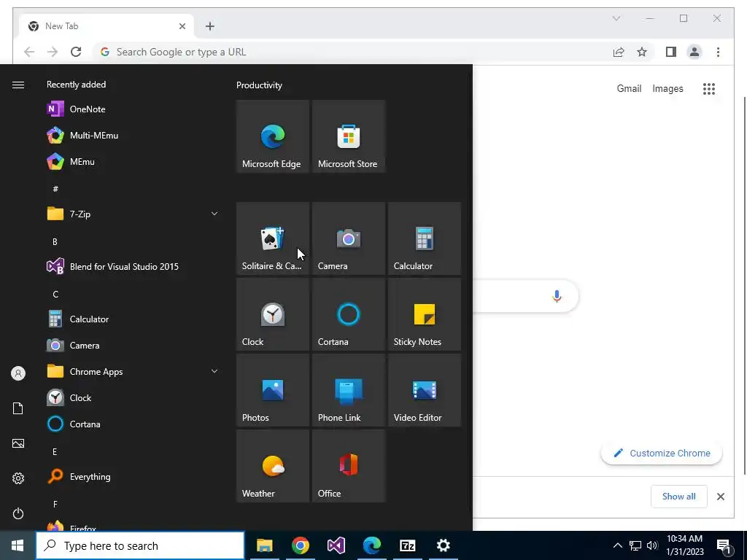Click the B letter header
The width and height of the screenshot is (747, 560).
(55, 241)
